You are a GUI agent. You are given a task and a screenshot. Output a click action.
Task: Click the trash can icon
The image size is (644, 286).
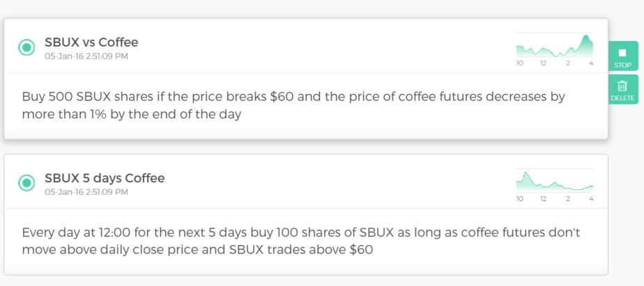click(622, 86)
